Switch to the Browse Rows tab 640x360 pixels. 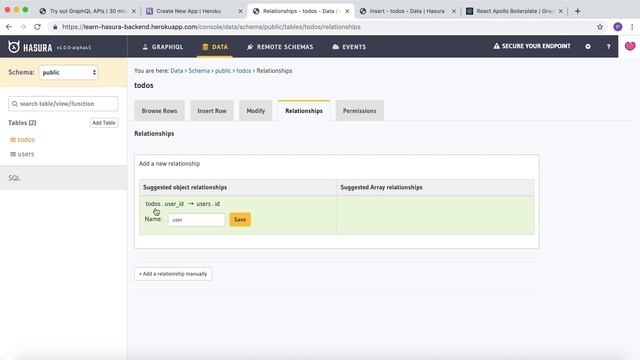159,111
